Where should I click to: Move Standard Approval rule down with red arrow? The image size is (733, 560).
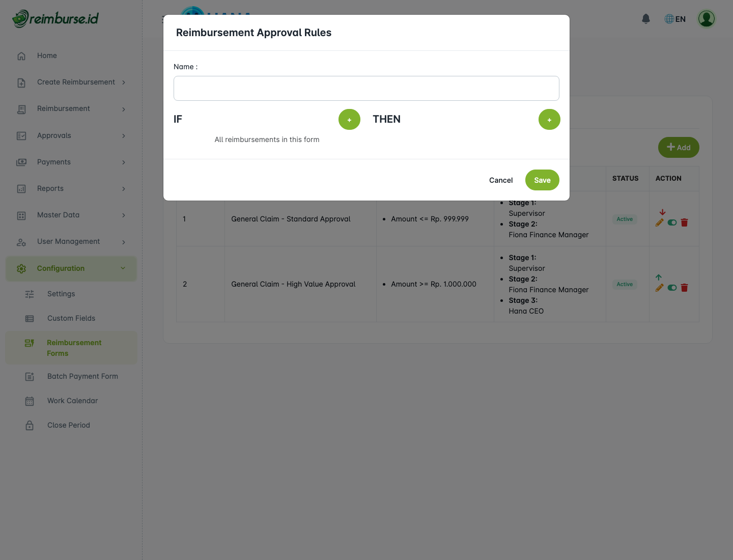point(662,212)
